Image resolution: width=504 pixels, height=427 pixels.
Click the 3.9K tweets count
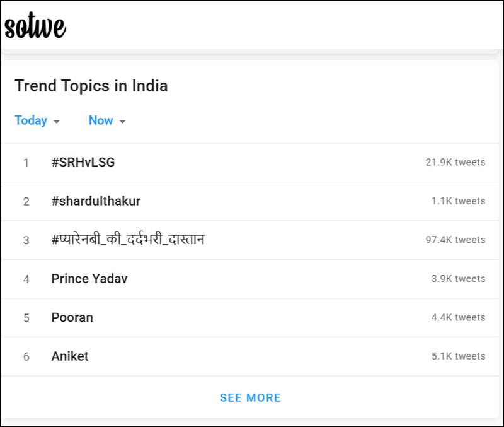coord(459,279)
